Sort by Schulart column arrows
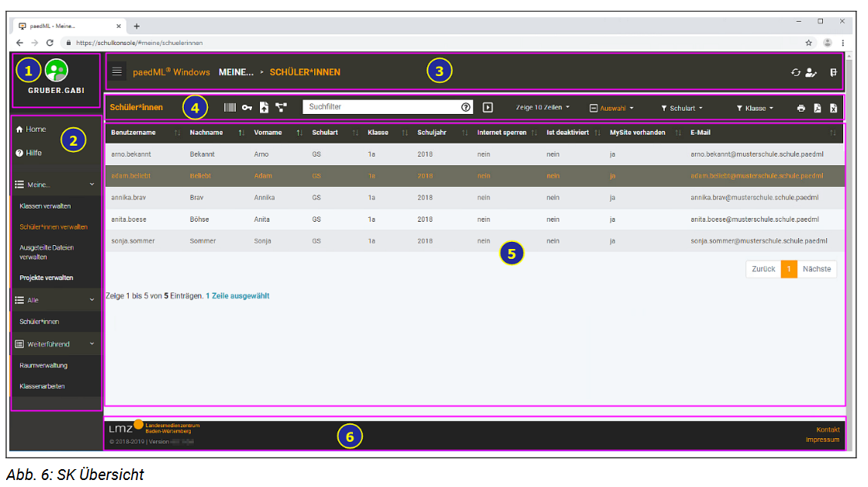This screenshot has width=868, height=487. tap(355, 133)
